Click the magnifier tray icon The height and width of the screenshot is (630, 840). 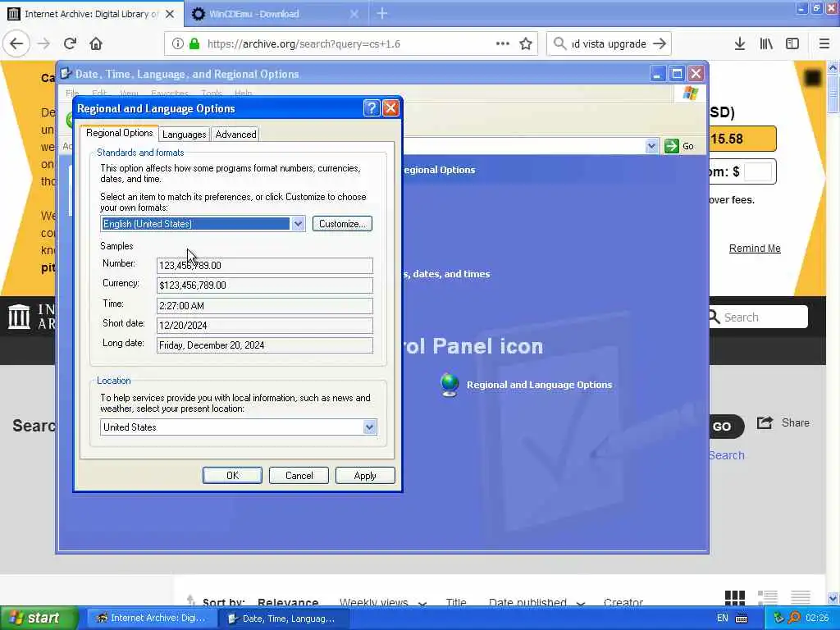794,619
